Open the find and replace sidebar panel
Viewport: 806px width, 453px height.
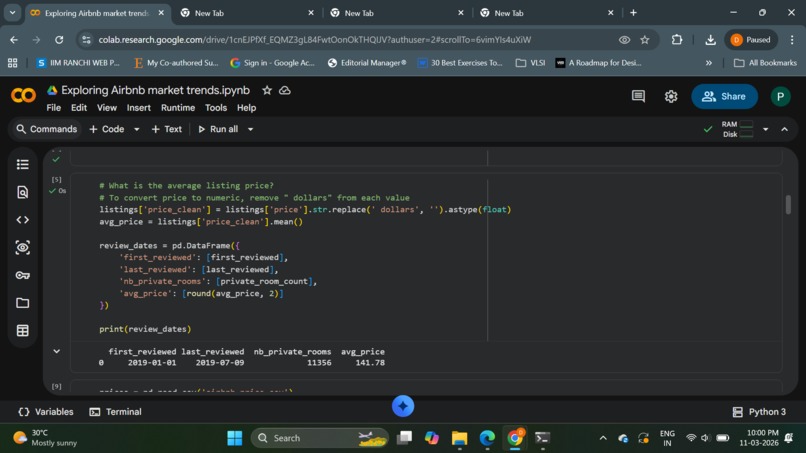[23, 192]
